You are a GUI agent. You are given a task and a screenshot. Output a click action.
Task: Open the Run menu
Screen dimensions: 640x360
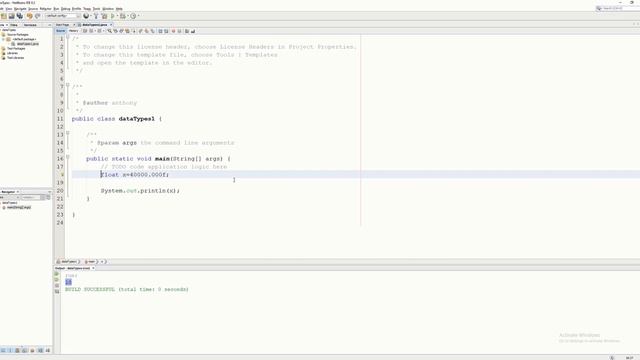coord(56,9)
